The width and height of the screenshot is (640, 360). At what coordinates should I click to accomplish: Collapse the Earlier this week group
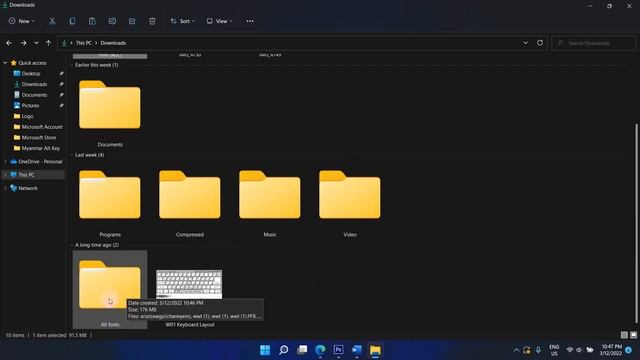(72, 65)
